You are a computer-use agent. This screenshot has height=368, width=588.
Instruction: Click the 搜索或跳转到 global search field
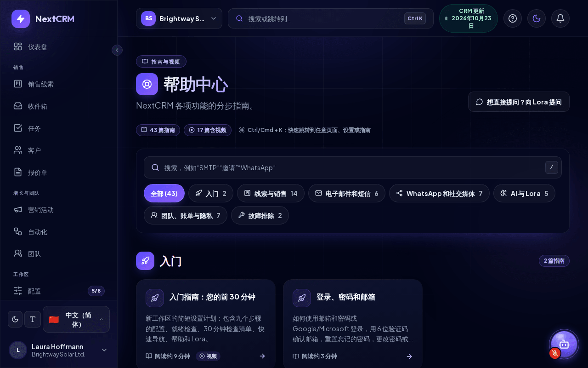point(331,18)
